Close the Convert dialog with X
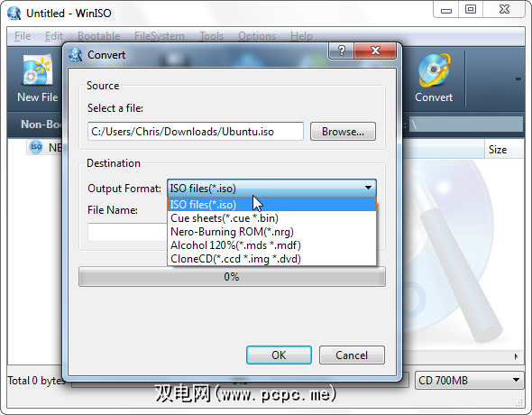Screen dimensions: 532x415 pyautogui.click(x=375, y=51)
